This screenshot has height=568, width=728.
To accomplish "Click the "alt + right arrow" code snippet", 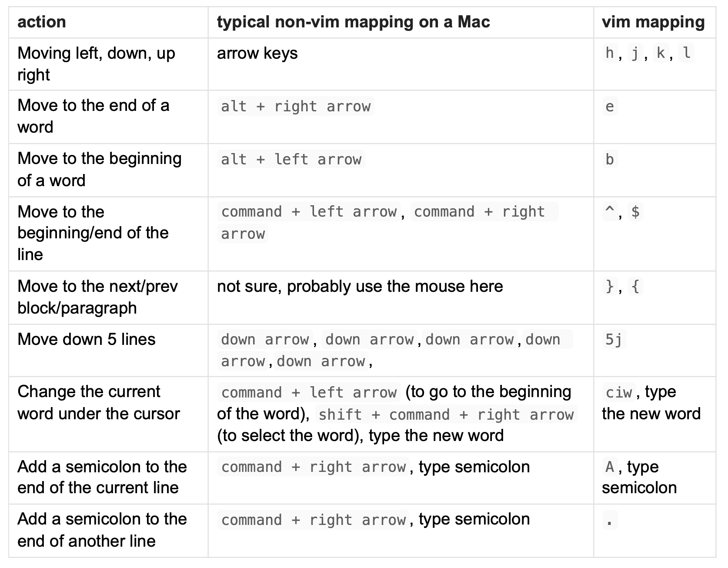I will [x=296, y=107].
